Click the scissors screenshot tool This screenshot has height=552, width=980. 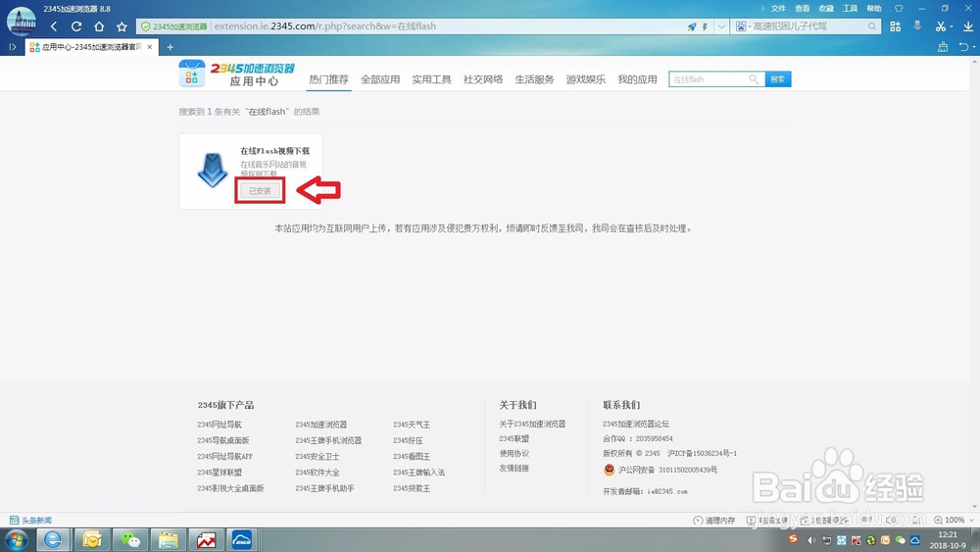pos(940,26)
